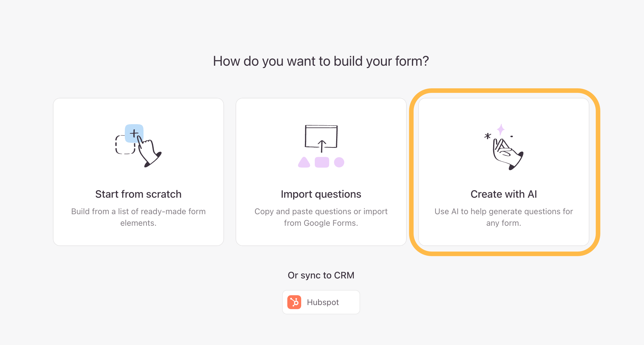Sync form to Hubspot CRM button

point(321,302)
